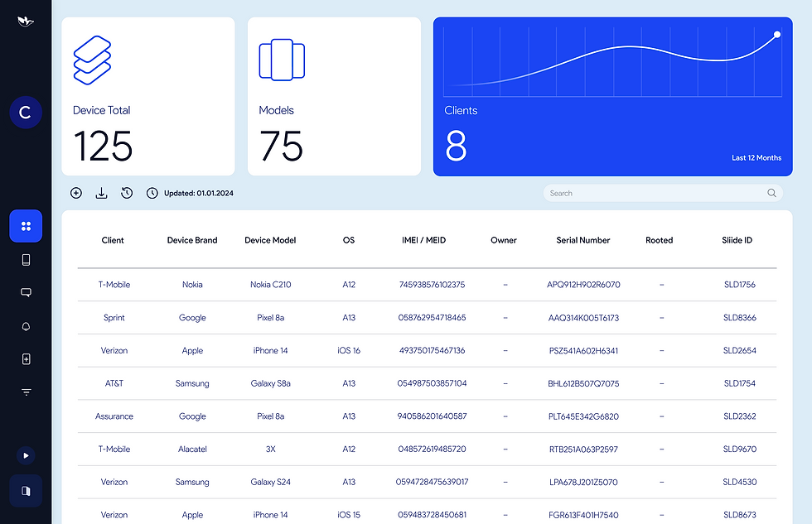Open Sliide ID SLD2654
This screenshot has height=524, width=812.
[739, 350]
